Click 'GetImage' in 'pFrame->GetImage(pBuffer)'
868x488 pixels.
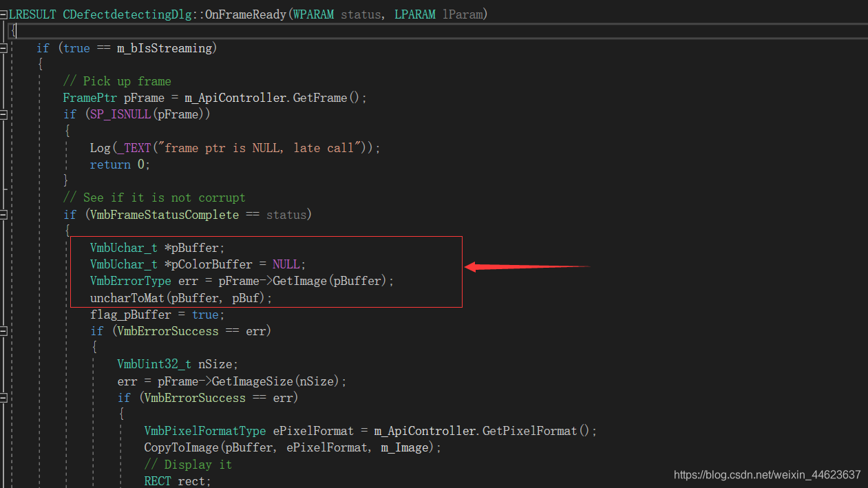point(299,281)
